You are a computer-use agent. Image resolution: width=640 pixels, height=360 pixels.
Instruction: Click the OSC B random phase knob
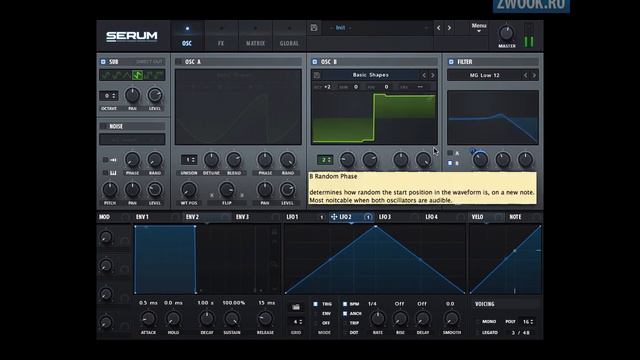423,160
